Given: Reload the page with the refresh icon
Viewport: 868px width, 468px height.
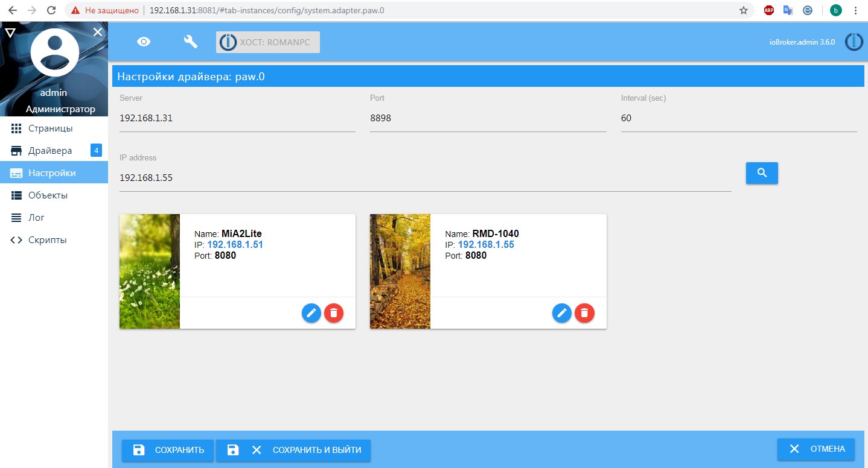Looking at the screenshot, I should pyautogui.click(x=52, y=10).
